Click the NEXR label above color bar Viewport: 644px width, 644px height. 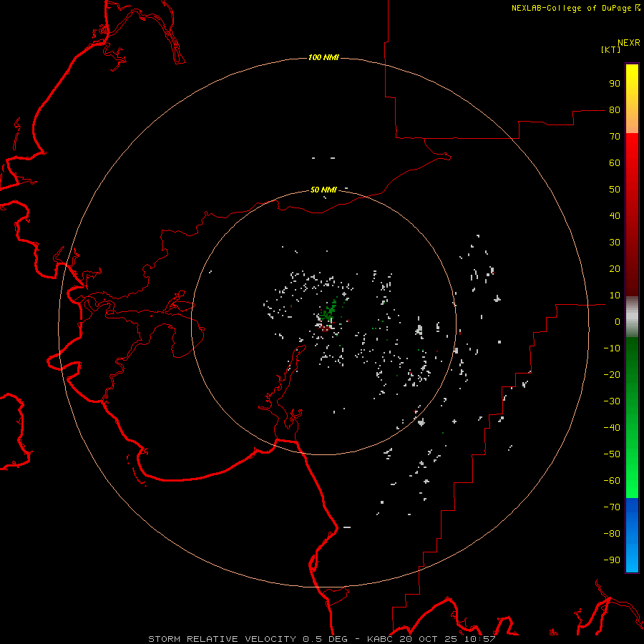[x=629, y=43]
